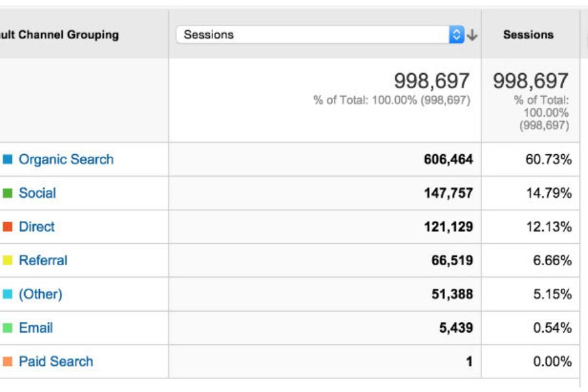Click the yellow Referral color swatch
This screenshot has width=588, height=392.
[8, 261]
